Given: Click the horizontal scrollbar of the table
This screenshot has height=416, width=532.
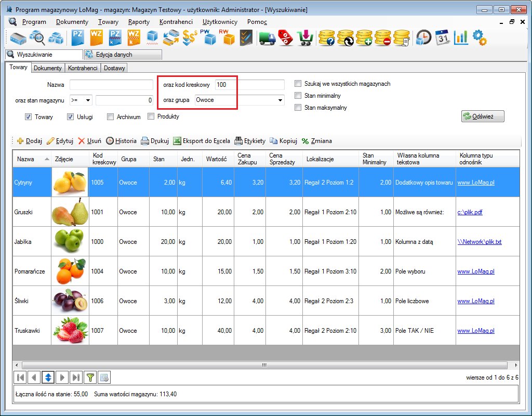Looking at the screenshot, I should [264, 365].
